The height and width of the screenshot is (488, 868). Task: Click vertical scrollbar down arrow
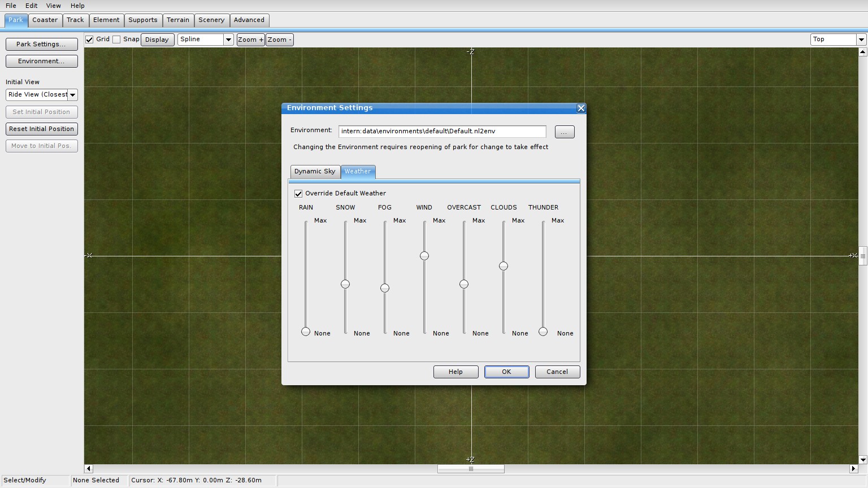pyautogui.click(x=863, y=460)
